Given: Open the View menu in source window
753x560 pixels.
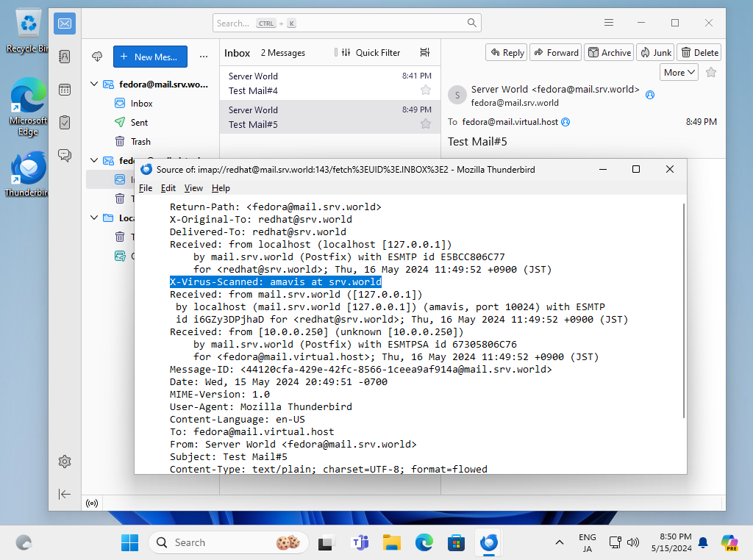Looking at the screenshot, I should (x=193, y=188).
